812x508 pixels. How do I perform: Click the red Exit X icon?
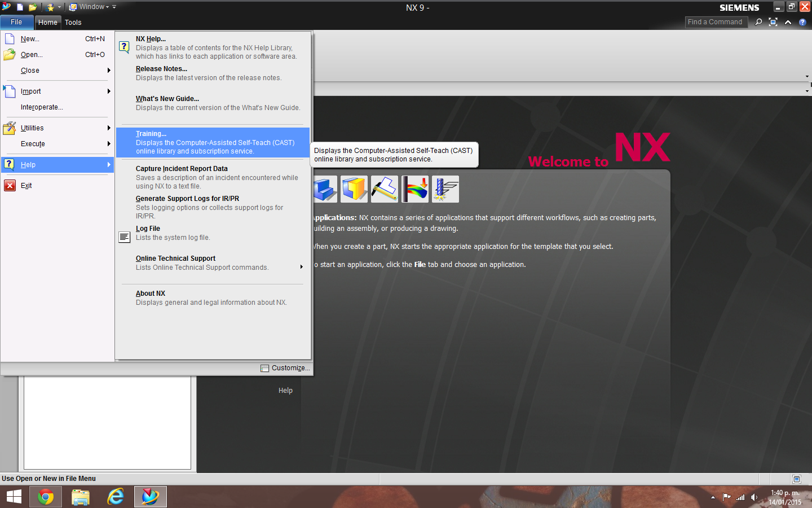10,186
